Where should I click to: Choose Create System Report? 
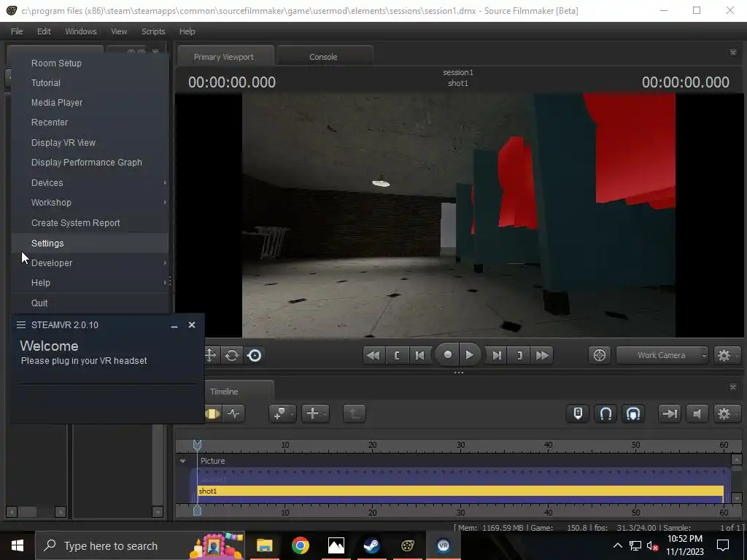click(x=90, y=223)
